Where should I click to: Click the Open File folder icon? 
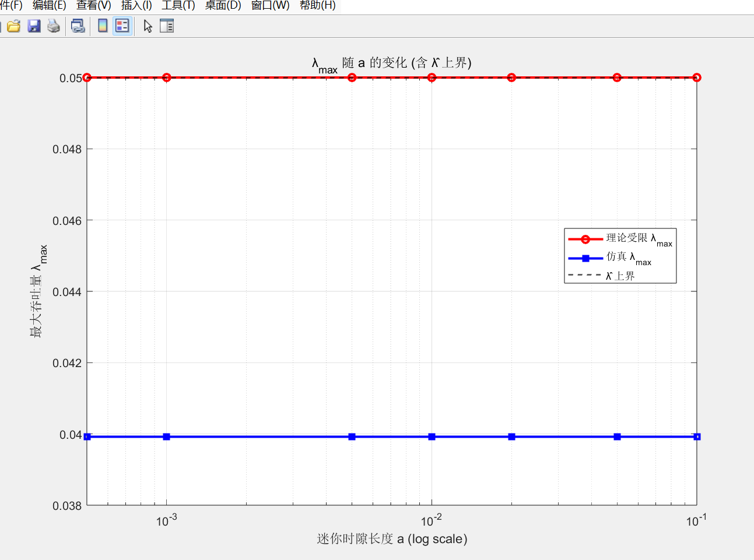(x=13, y=26)
